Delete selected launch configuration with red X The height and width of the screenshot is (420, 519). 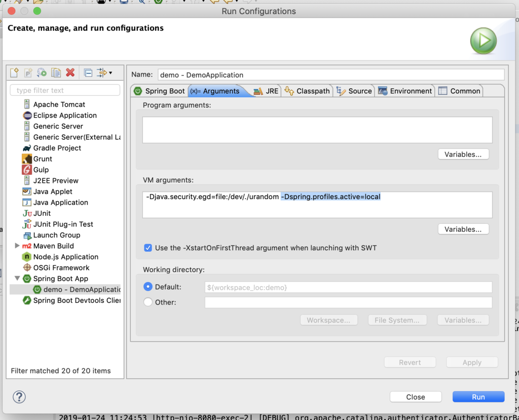click(x=70, y=72)
